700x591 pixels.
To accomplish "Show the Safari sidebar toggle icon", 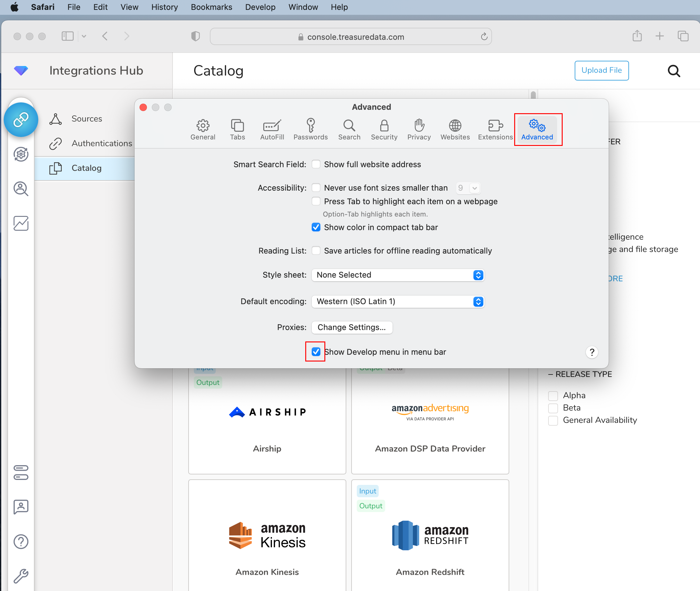I will point(67,36).
